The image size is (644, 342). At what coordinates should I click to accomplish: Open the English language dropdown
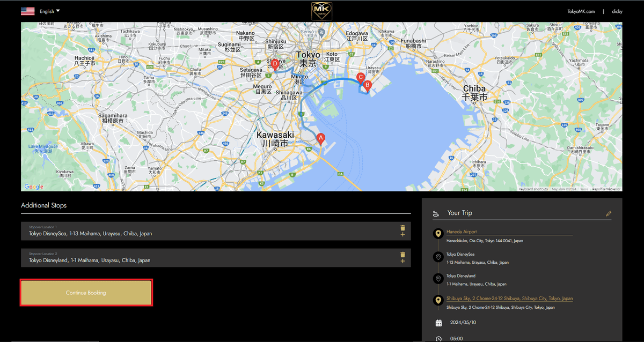[50, 11]
